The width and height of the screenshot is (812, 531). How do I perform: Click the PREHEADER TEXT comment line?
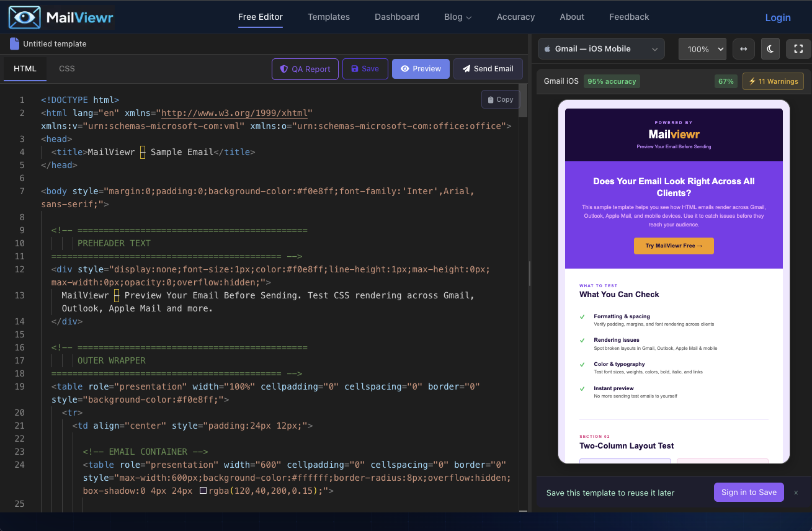(114, 243)
